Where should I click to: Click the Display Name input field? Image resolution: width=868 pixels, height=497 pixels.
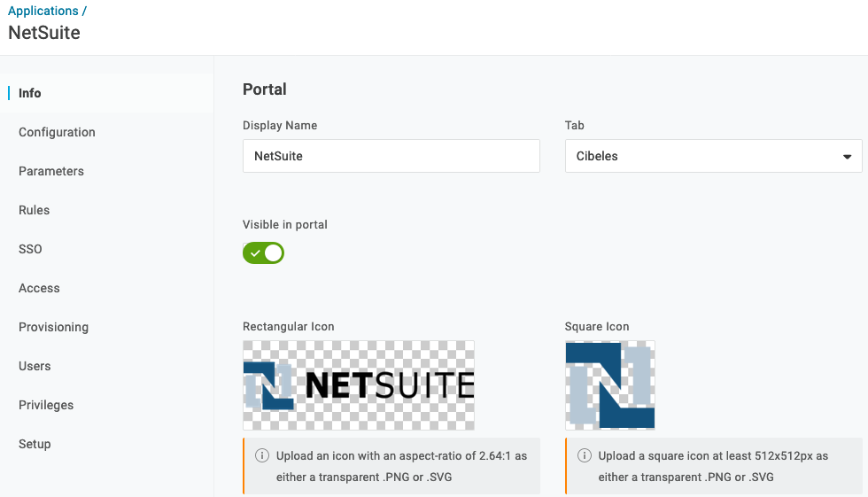(x=391, y=156)
